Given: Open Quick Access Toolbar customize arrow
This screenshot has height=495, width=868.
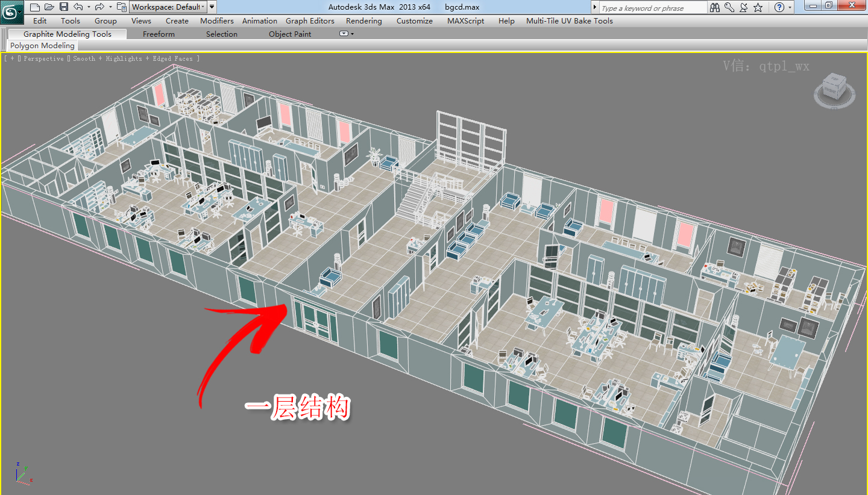Looking at the screenshot, I should (x=212, y=7).
